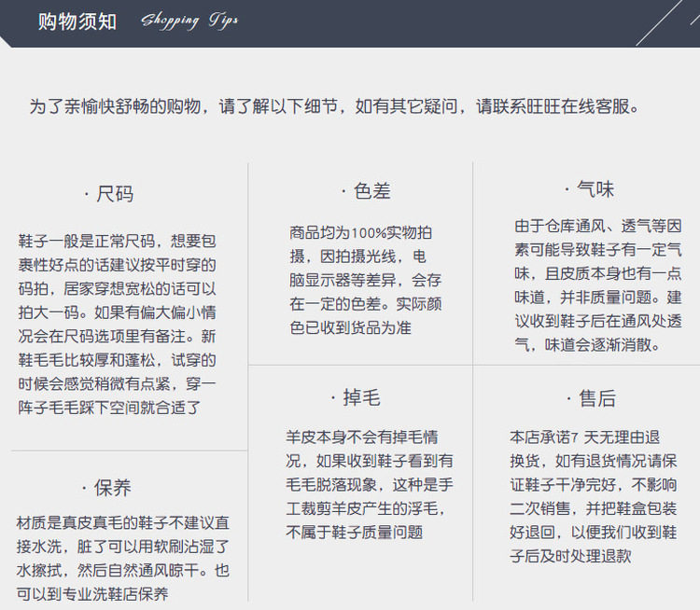This screenshot has height=610, width=700.
Task: Click the line 况会在尺码选项里有备注。新
Action: 118,336
